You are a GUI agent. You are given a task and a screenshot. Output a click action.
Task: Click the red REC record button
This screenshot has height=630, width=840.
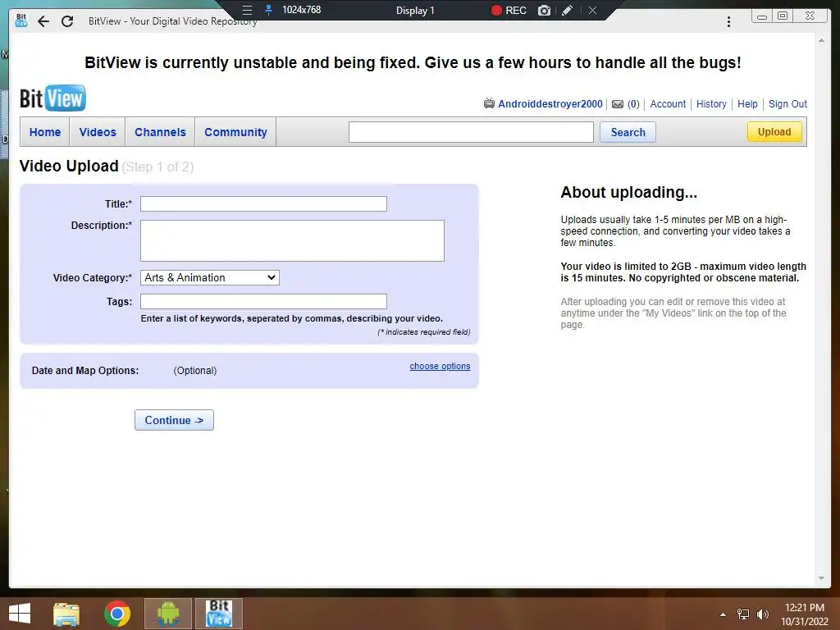(x=509, y=10)
